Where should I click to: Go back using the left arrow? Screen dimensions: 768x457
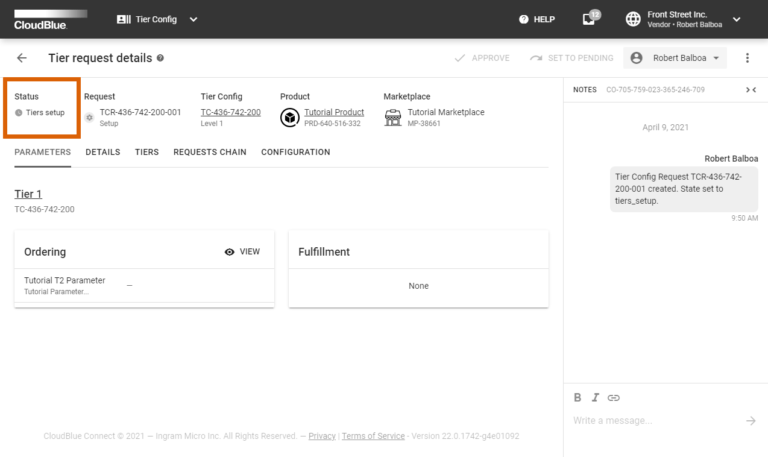[x=22, y=58]
